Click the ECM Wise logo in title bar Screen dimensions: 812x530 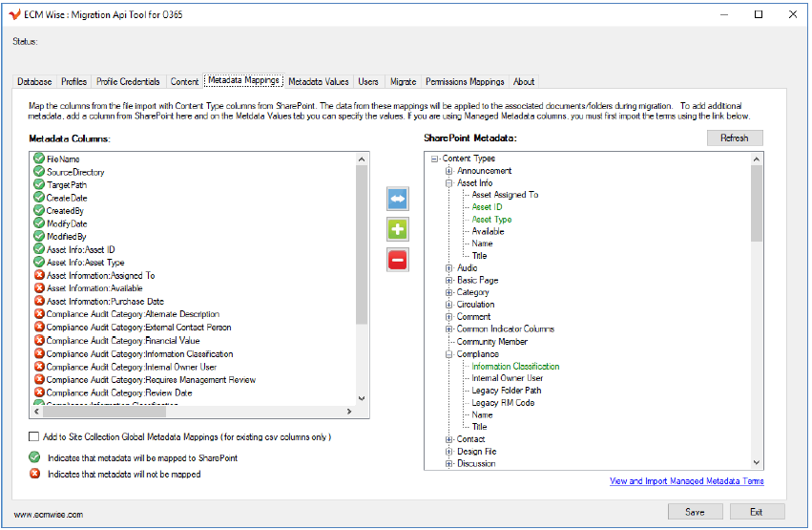[14, 14]
